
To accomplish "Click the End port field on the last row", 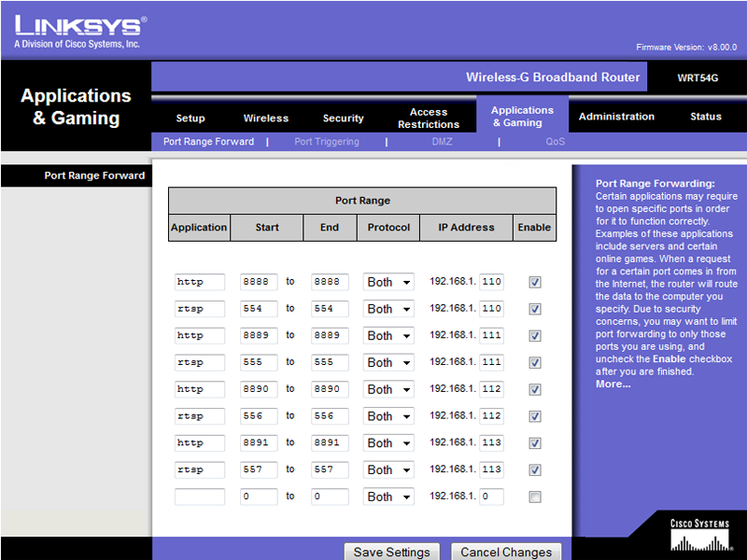I will 330,497.
